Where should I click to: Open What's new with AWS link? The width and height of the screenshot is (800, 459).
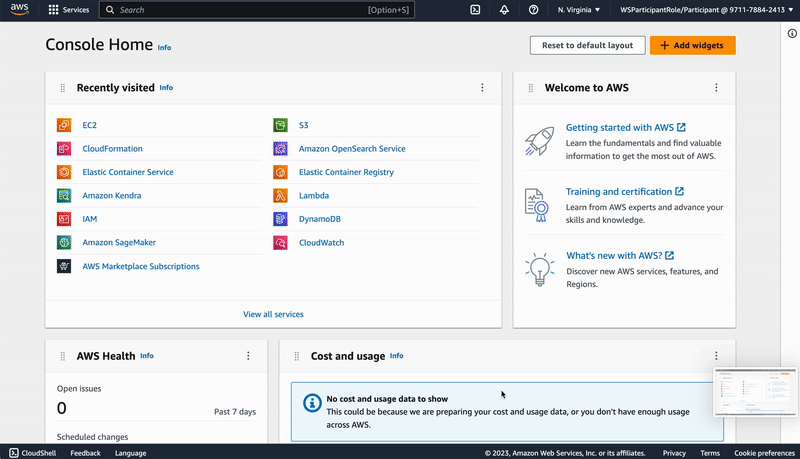(x=620, y=256)
